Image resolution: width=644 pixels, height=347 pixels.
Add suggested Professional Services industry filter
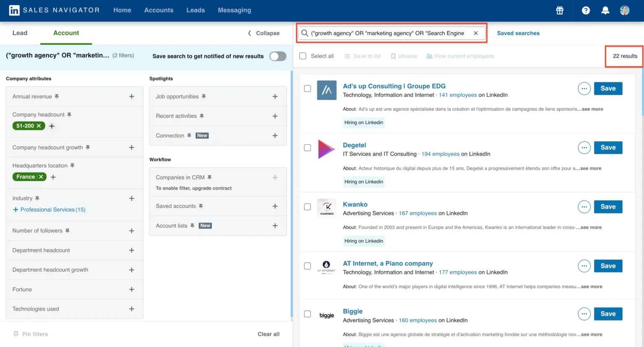pyautogui.click(x=49, y=210)
